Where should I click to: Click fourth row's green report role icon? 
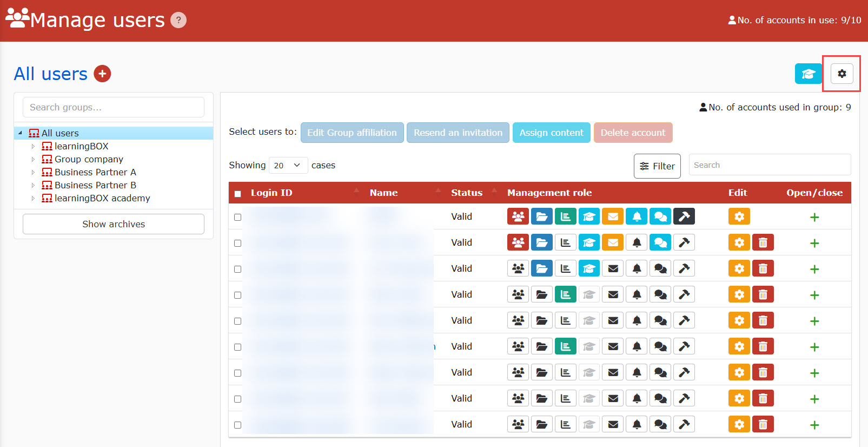coord(565,294)
